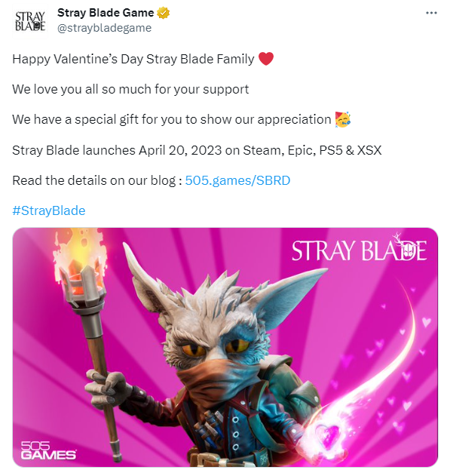Open the attached Stray Blade promo image
Screen dimensions: 450x476
point(225,347)
